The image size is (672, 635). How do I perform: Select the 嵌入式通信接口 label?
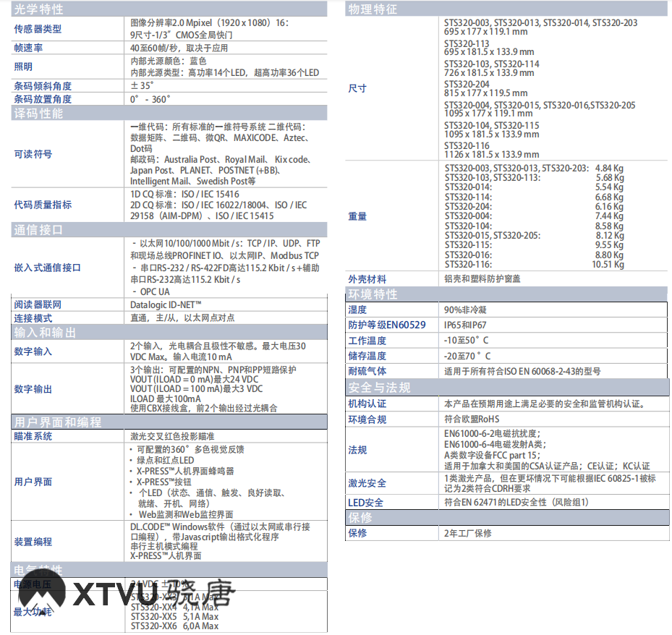tap(47, 268)
